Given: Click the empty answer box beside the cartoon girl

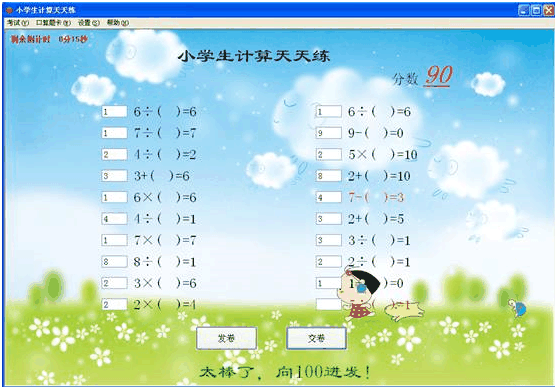Looking at the screenshot, I should (329, 305).
